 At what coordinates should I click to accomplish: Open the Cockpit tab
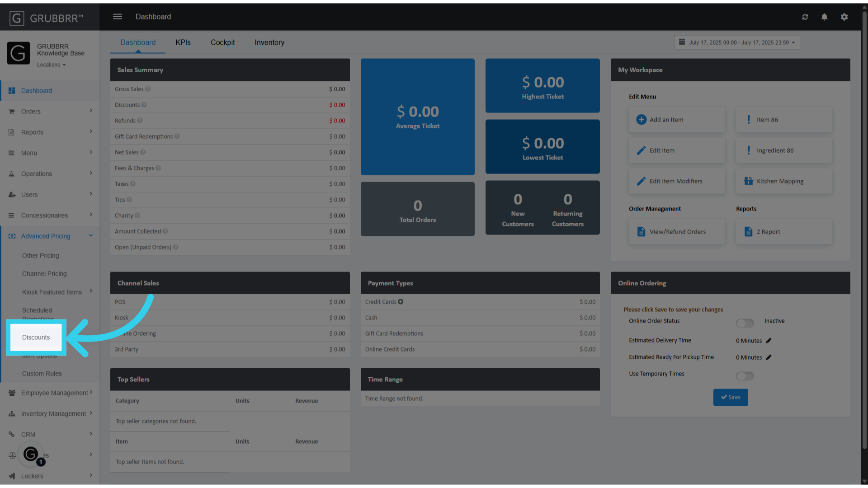(222, 42)
